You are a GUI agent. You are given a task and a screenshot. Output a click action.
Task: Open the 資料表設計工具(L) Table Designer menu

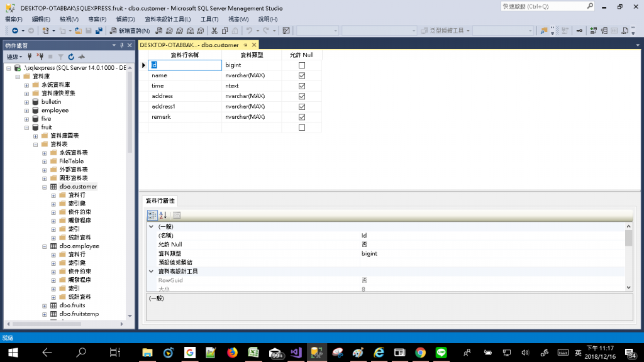[x=167, y=19]
